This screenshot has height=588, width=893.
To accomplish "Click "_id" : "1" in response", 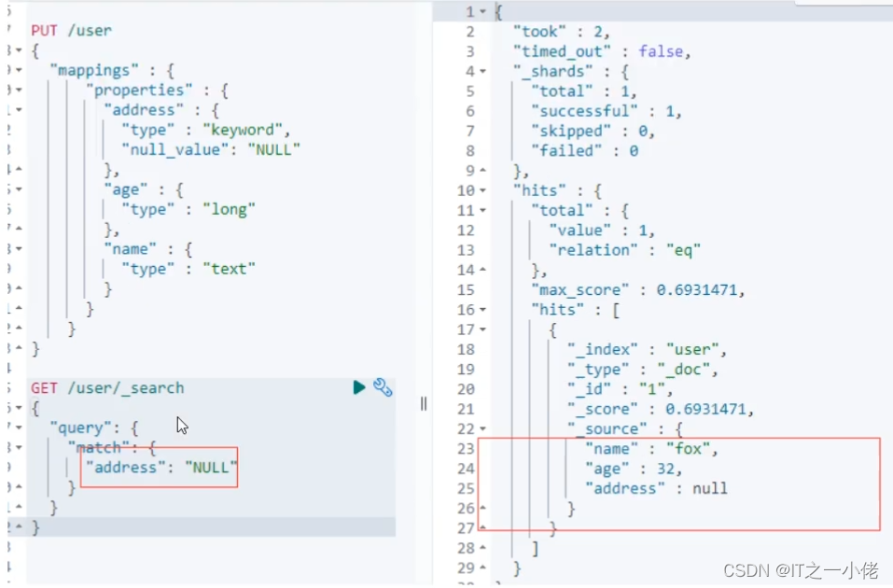I will click(621, 389).
